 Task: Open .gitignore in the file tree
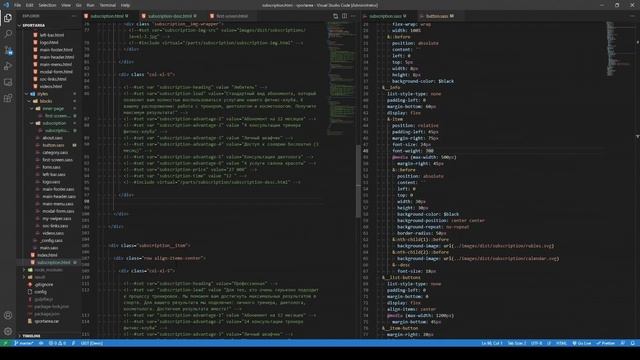click(44, 285)
